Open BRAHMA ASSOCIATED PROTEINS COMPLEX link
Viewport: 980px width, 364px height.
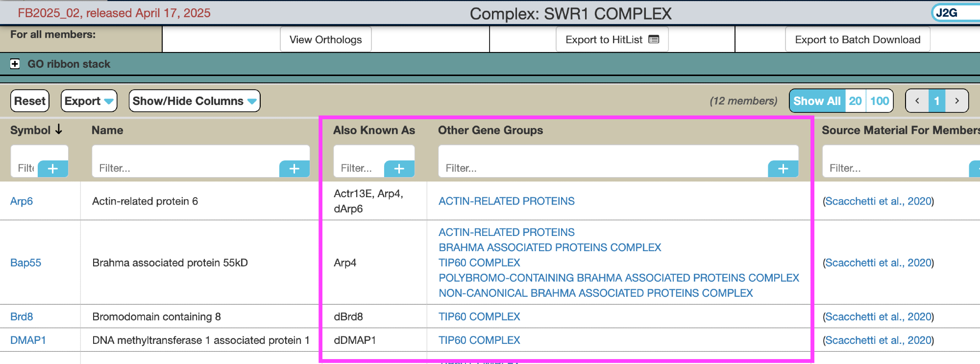click(x=549, y=248)
